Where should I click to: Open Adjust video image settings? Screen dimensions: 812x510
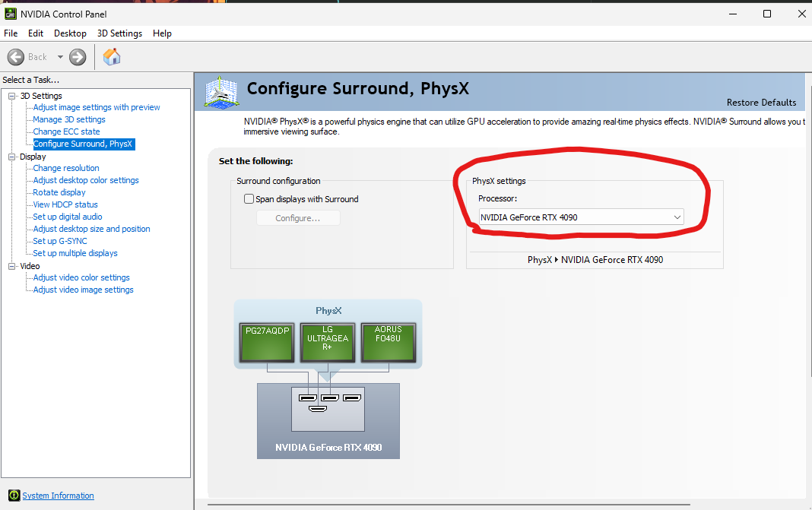pos(84,290)
